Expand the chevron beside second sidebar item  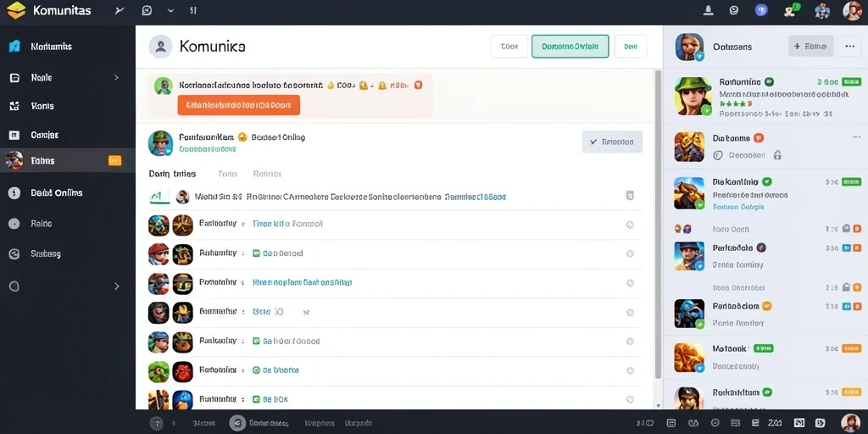116,77
